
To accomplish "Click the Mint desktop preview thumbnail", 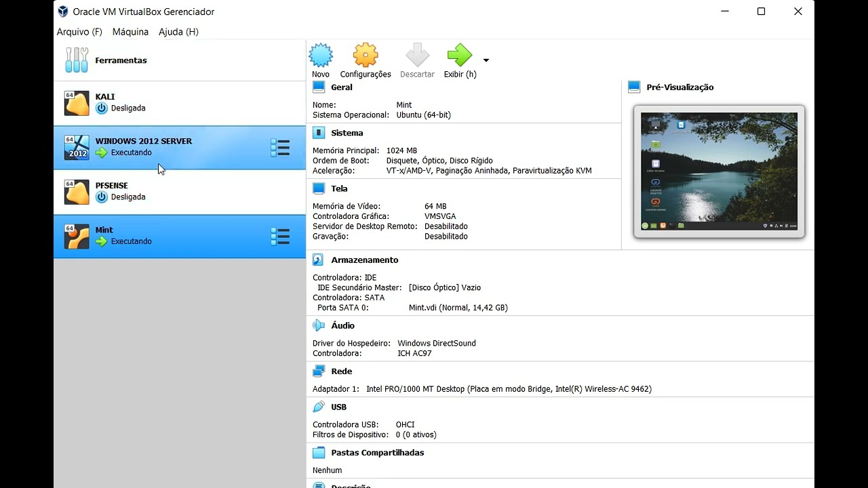I will (719, 171).
